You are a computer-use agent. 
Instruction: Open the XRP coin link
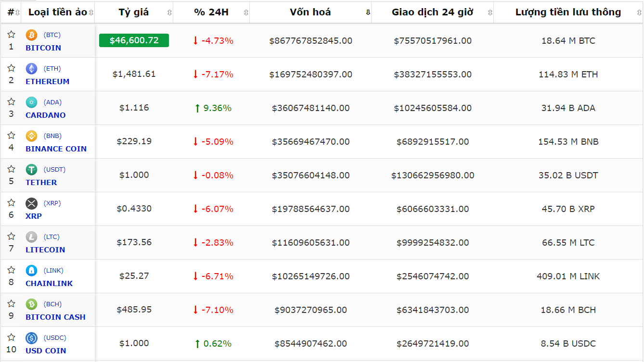34,216
